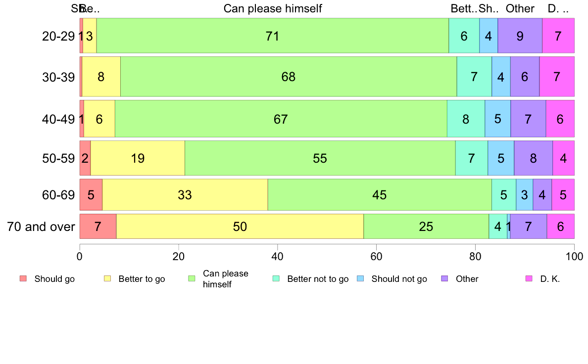Click the 40-49 age group label
The image size is (588, 364).
[x=58, y=119]
